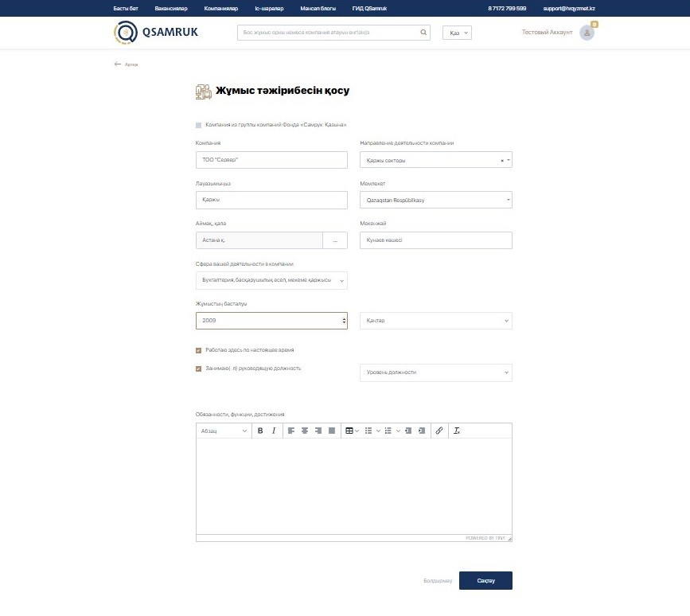Open the Қаңтар month dropdown

pyautogui.click(x=436, y=321)
